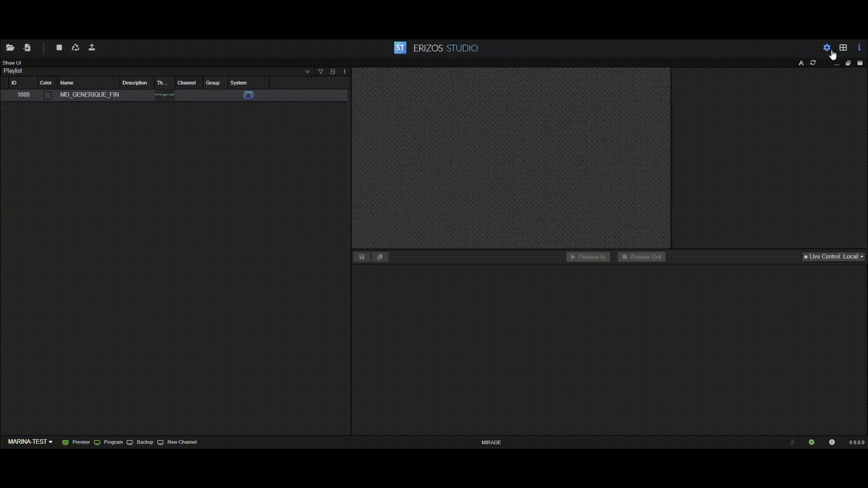
Task: Click the upload publish icon
Action: [92, 47]
